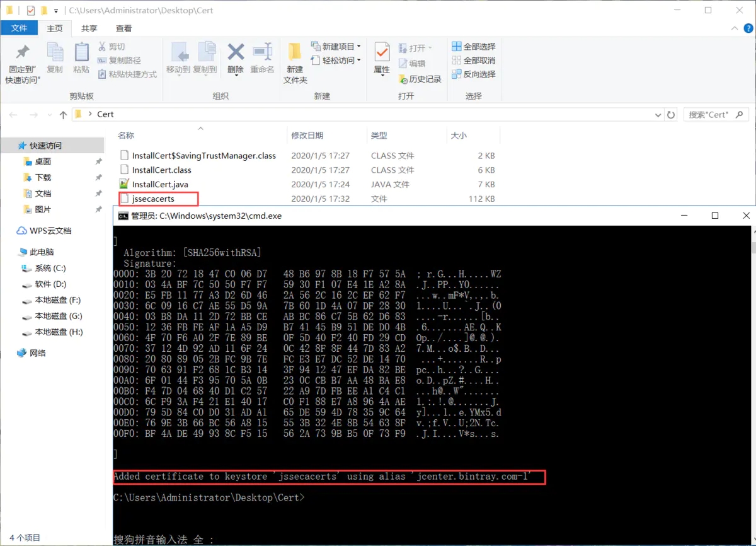Screen dimensions: 756x546
Task: Open drive 本地磁盘 (F:)
Action: (x=57, y=299)
